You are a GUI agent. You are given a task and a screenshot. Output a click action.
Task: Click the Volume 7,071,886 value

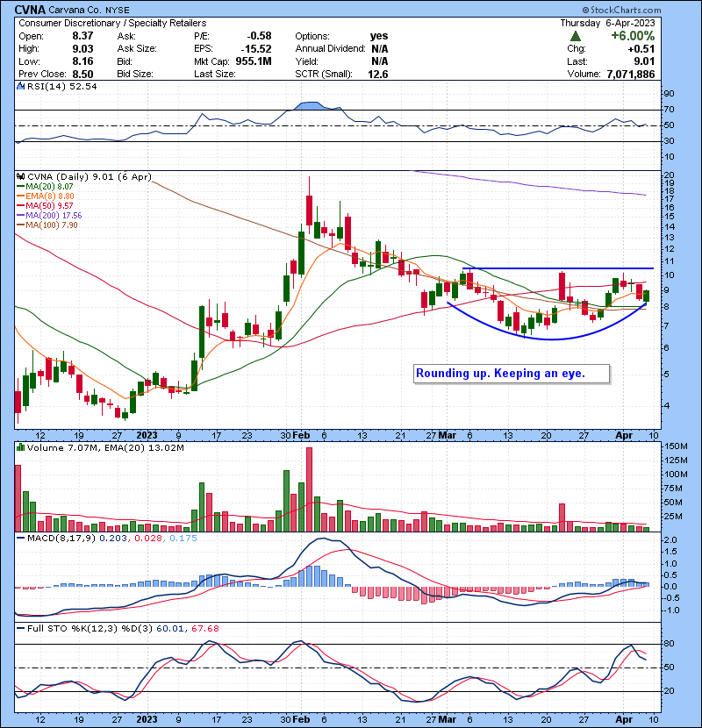point(630,75)
